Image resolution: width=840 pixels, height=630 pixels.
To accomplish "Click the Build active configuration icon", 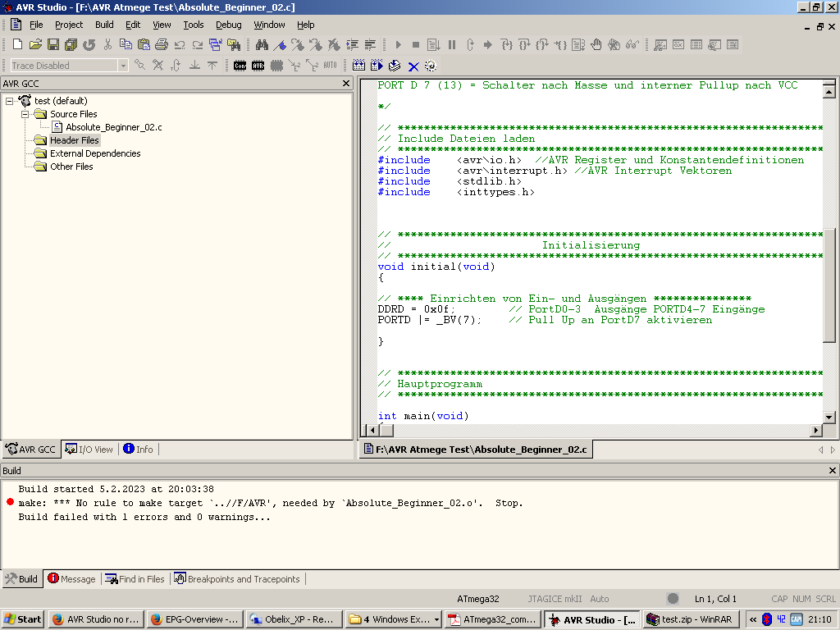I will tap(359, 66).
